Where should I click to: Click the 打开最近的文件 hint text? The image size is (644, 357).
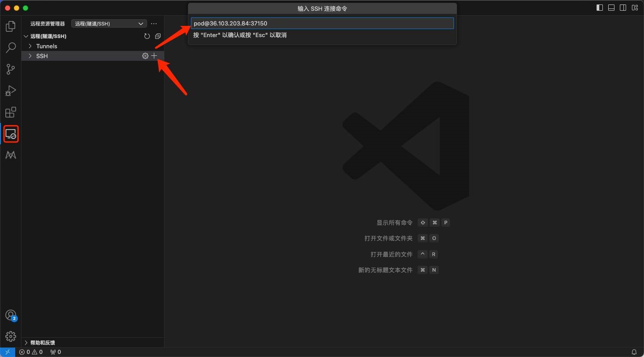tap(391, 254)
